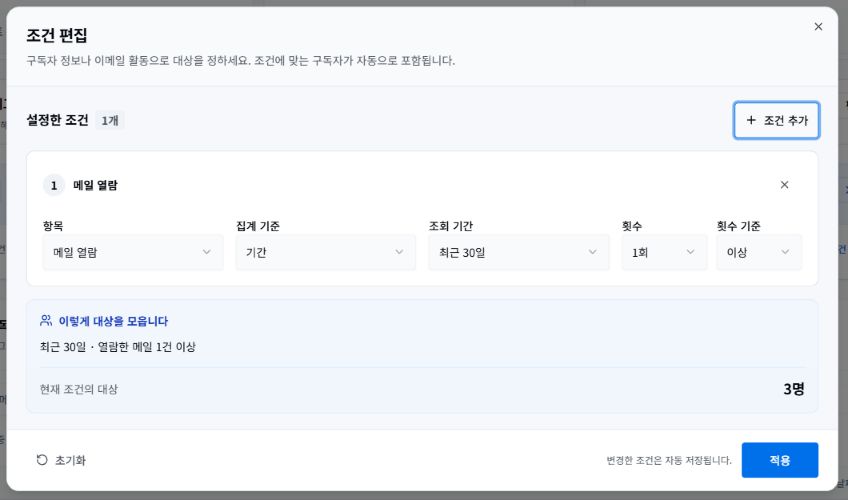Click the people icon beside 이렇게 대상을 모읍니다
This screenshot has height=500, width=848.
click(46, 321)
